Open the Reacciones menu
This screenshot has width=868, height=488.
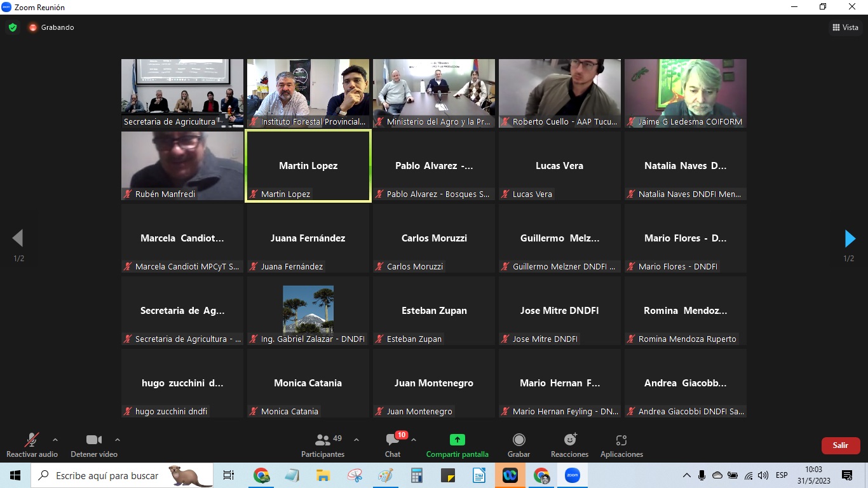(569, 445)
